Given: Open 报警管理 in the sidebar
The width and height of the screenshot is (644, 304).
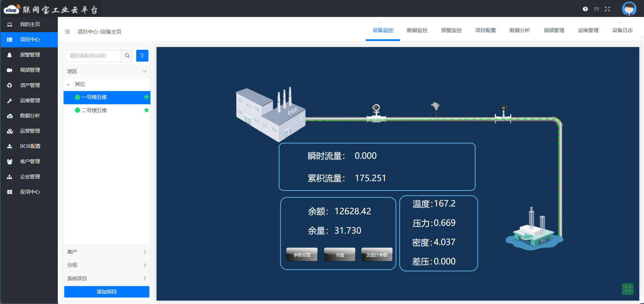Looking at the screenshot, I should click(29, 55).
